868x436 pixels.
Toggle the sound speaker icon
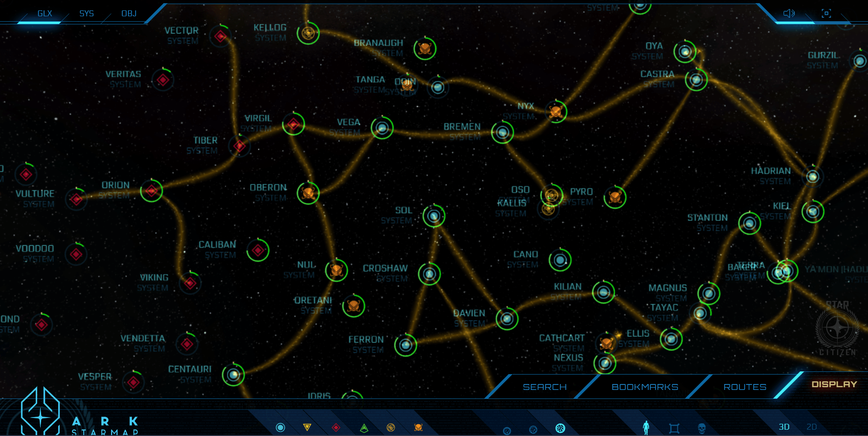point(789,14)
